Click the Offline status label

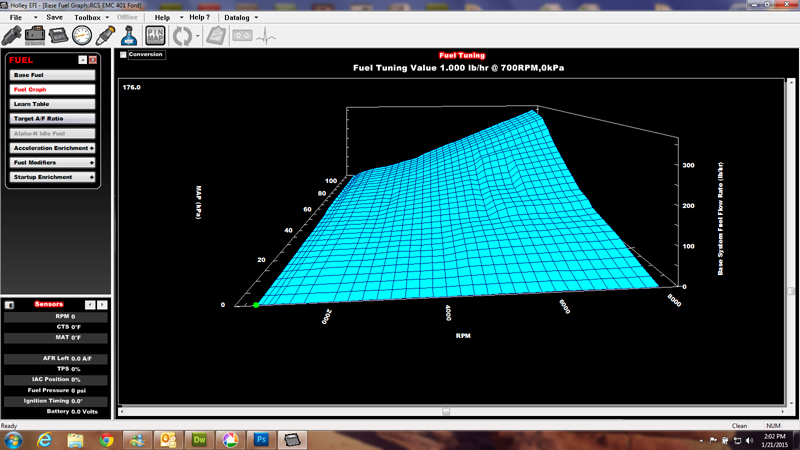[128, 17]
